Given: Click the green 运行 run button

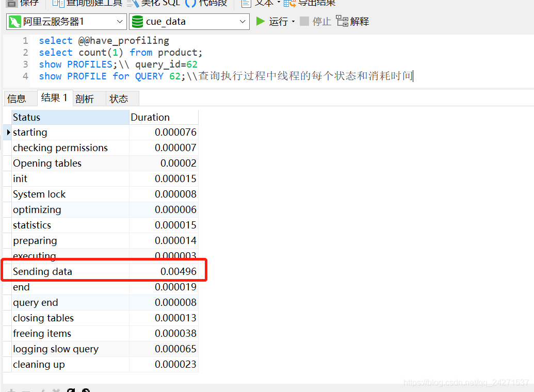Looking at the screenshot, I should (x=270, y=22).
